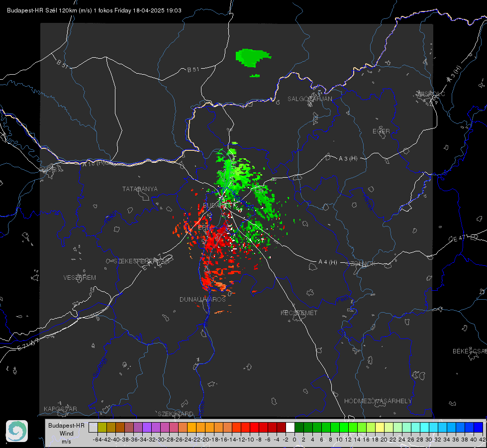This screenshot has height=448, width=487.
Task: Click the VESZPRÉM city label
Action: click(x=80, y=277)
